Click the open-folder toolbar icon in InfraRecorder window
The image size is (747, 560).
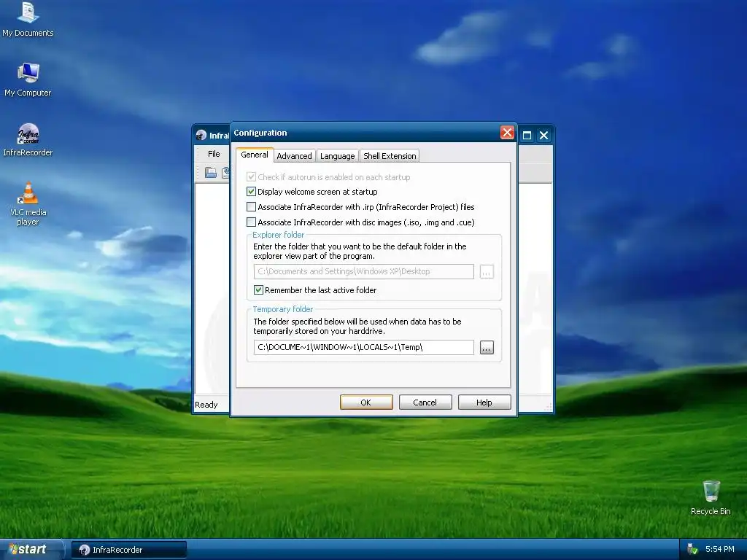(x=211, y=172)
